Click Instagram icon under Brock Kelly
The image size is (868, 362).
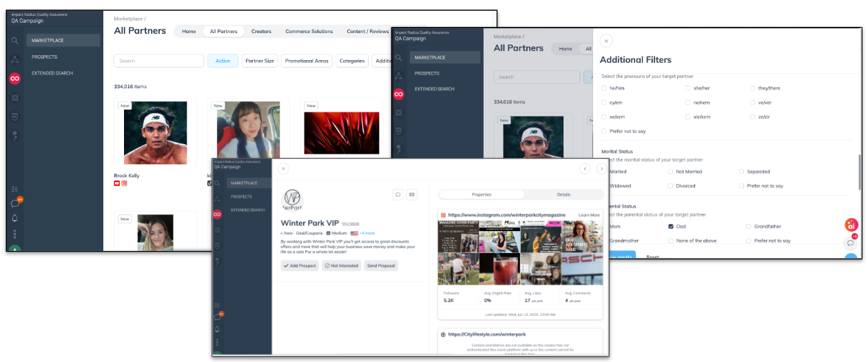click(125, 183)
